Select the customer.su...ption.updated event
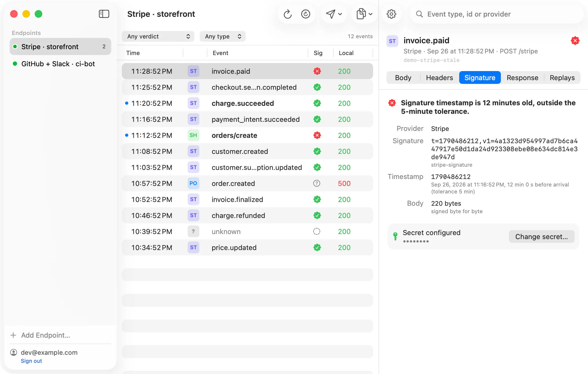 pos(247,167)
